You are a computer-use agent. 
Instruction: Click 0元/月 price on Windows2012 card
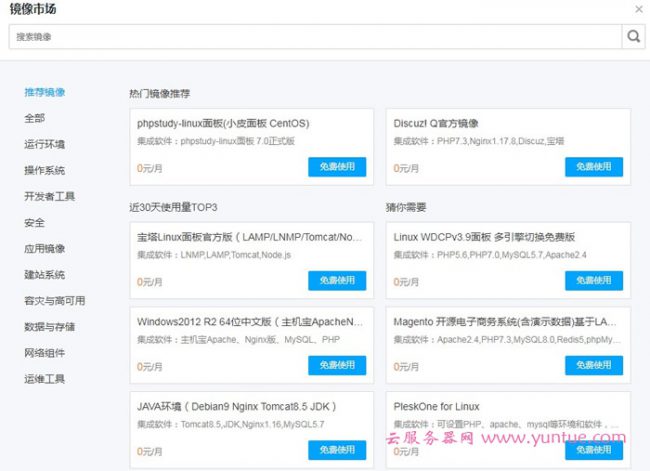tap(149, 367)
